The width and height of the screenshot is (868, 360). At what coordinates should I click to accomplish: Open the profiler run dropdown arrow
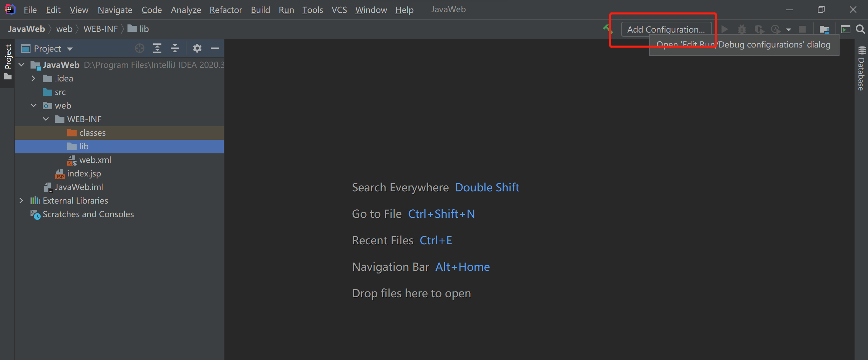789,30
